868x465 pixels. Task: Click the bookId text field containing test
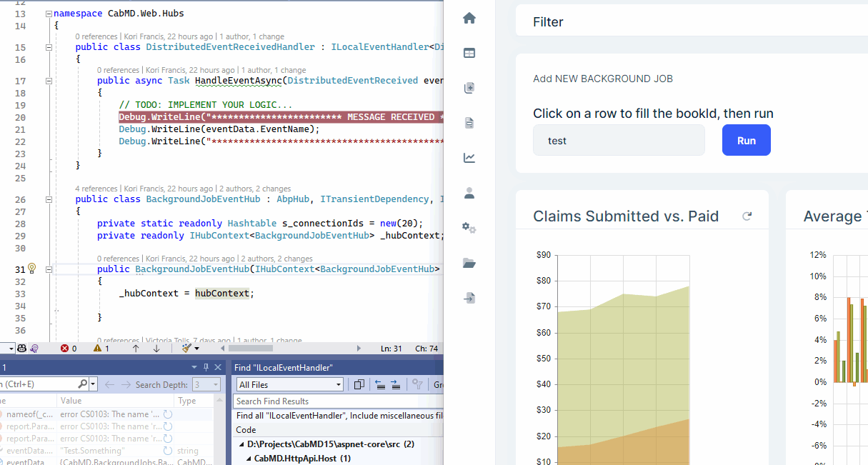[619, 141]
